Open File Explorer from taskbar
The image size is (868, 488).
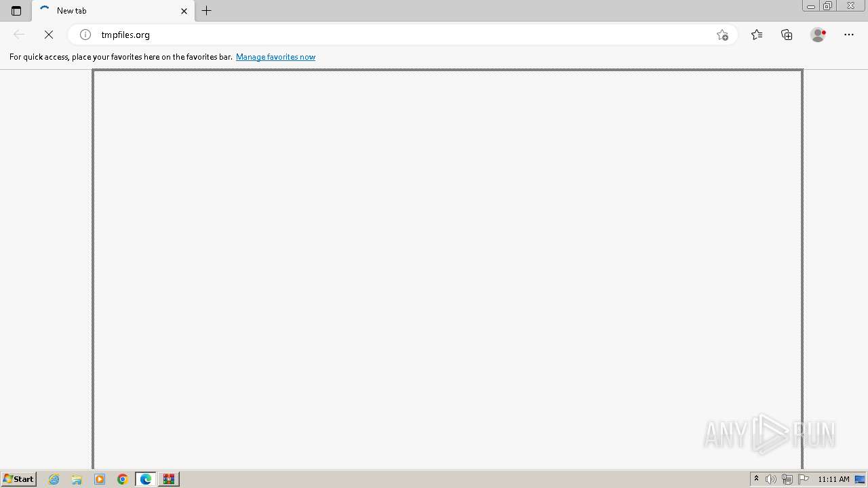pos(77,479)
